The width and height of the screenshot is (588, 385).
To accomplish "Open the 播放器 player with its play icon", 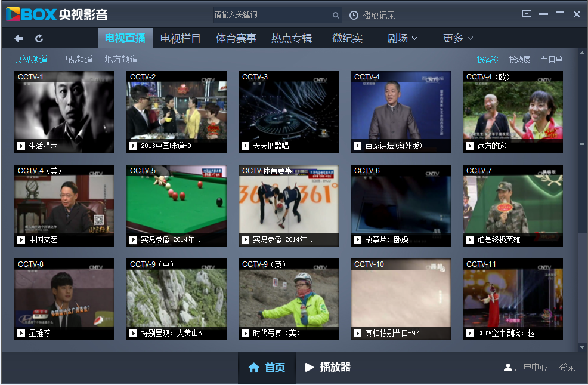I will point(308,367).
